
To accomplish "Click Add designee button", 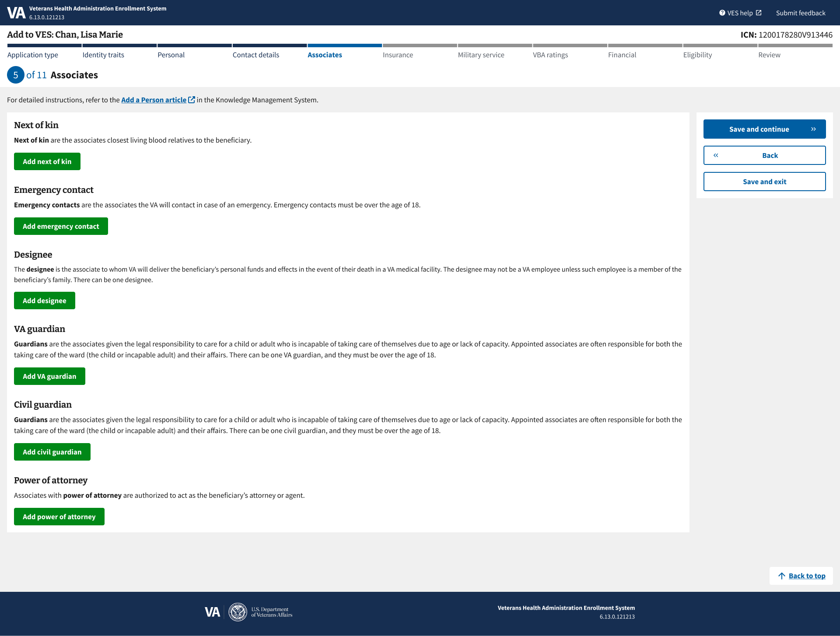I will click(x=45, y=301).
